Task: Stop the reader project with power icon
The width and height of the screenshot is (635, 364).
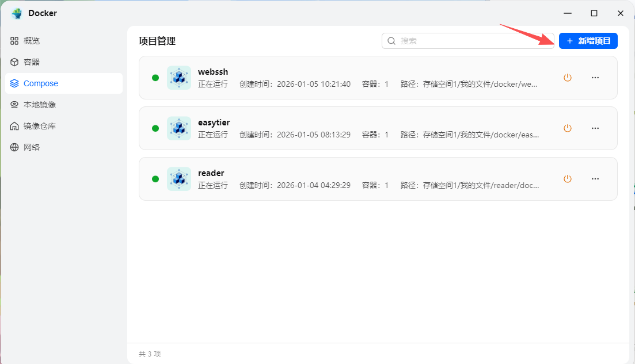Action: 568,179
